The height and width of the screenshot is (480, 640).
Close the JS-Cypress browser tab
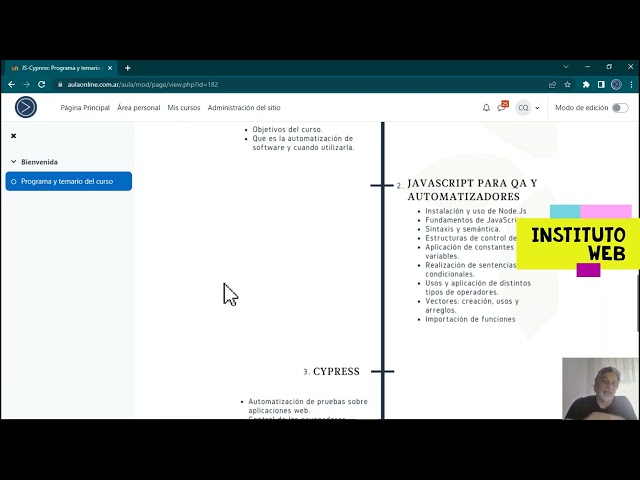coord(110,68)
